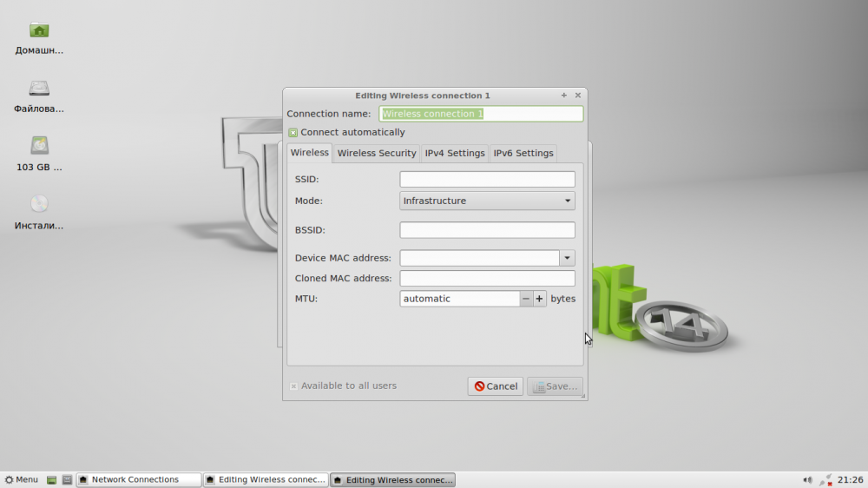Open the Wireless Security tab
The height and width of the screenshot is (488, 868).
click(377, 153)
